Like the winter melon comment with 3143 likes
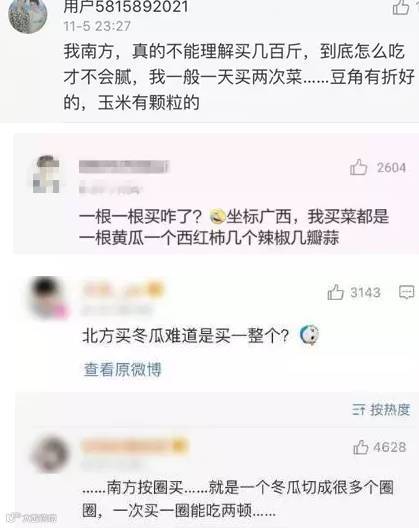419x528 pixels. pyautogui.click(x=335, y=292)
